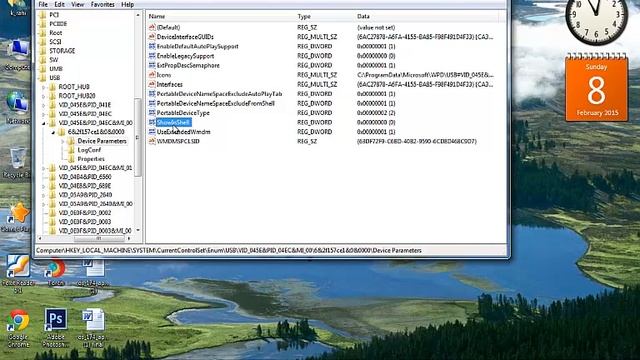Expand the ROOT_HUB key

(x=44, y=87)
